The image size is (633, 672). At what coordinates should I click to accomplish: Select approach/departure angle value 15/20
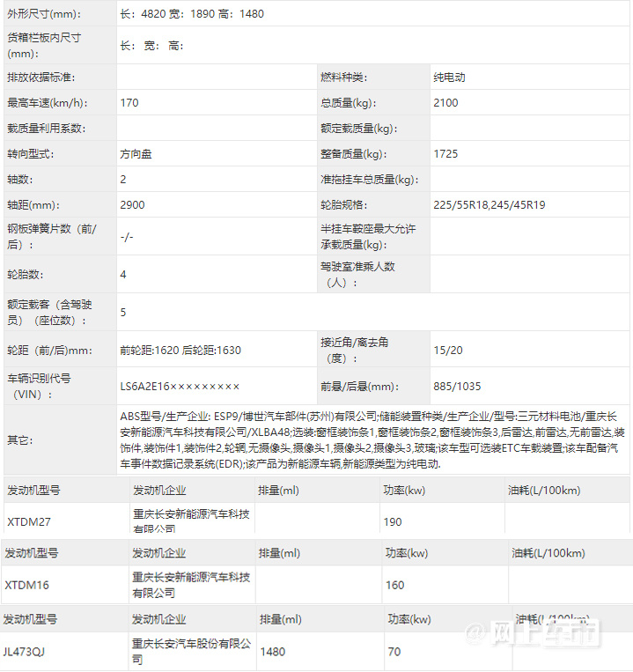click(x=448, y=351)
